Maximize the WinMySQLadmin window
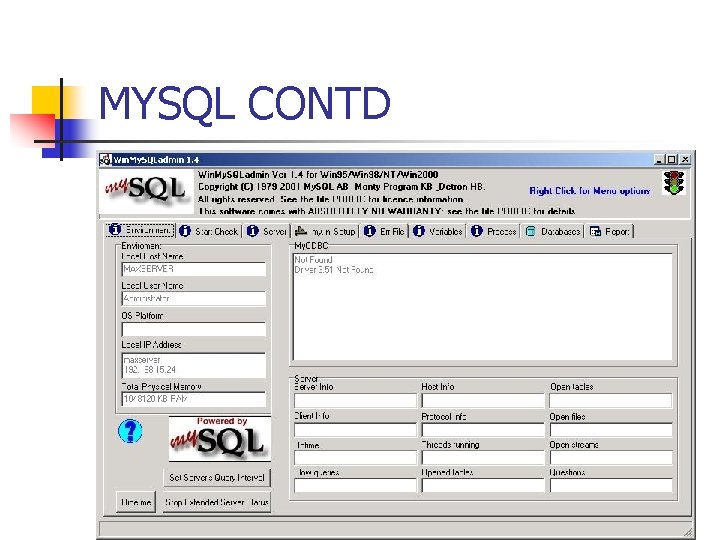720x540 pixels. tap(671, 159)
